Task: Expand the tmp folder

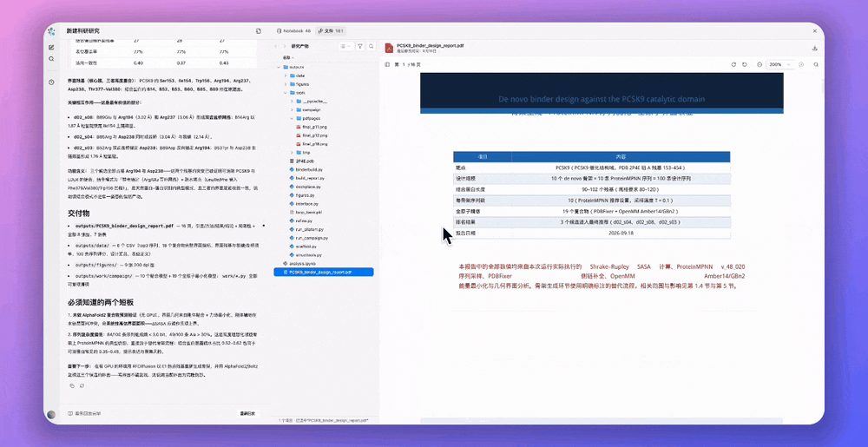Action: point(292,152)
